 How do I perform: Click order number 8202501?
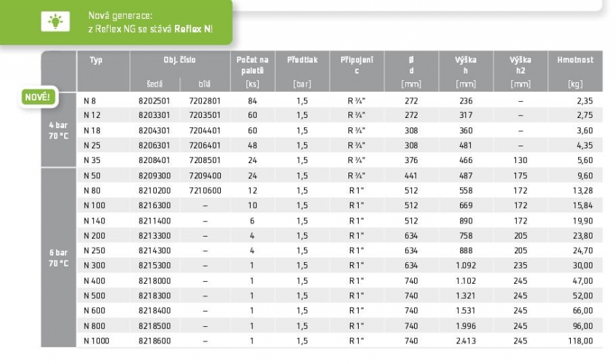pyautogui.click(x=155, y=100)
